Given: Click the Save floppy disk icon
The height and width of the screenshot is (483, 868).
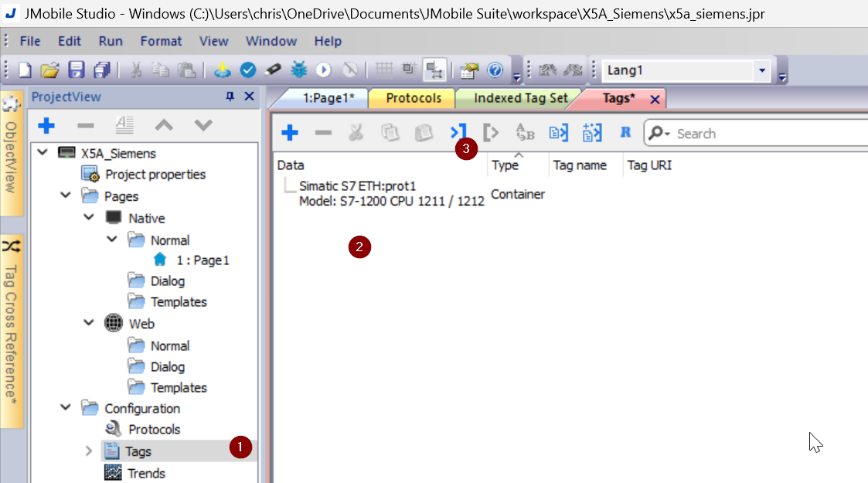Looking at the screenshot, I should point(76,70).
